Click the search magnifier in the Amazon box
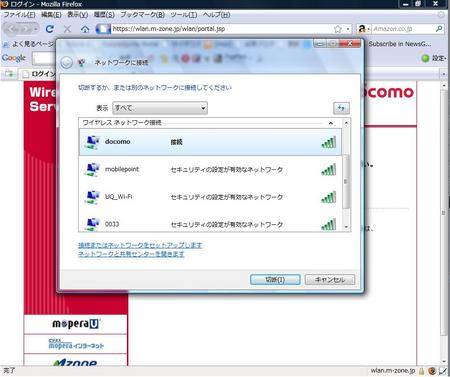This screenshot has width=450, height=377. pos(439,29)
